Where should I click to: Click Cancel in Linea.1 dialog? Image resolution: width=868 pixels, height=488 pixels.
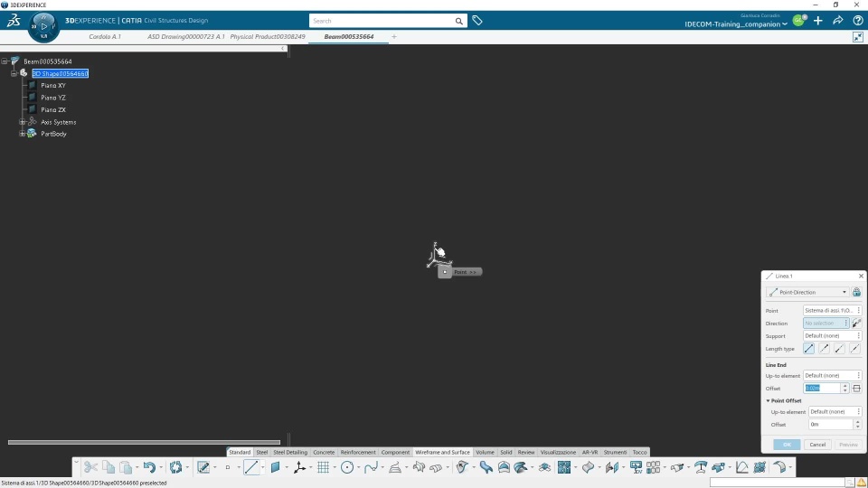[817, 445]
